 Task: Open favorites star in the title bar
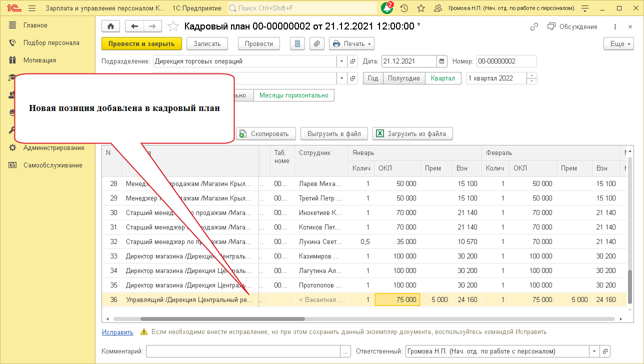pyautogui.click(x=421, y=8)
